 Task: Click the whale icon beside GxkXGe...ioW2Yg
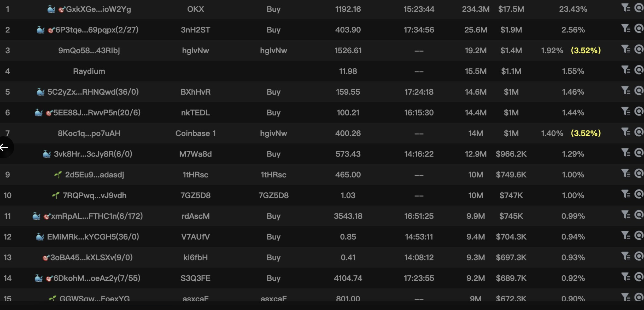coord(51,9)
